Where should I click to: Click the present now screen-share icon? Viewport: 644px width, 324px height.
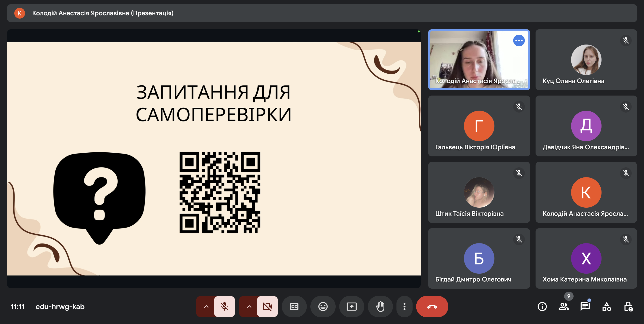(352, 307)
